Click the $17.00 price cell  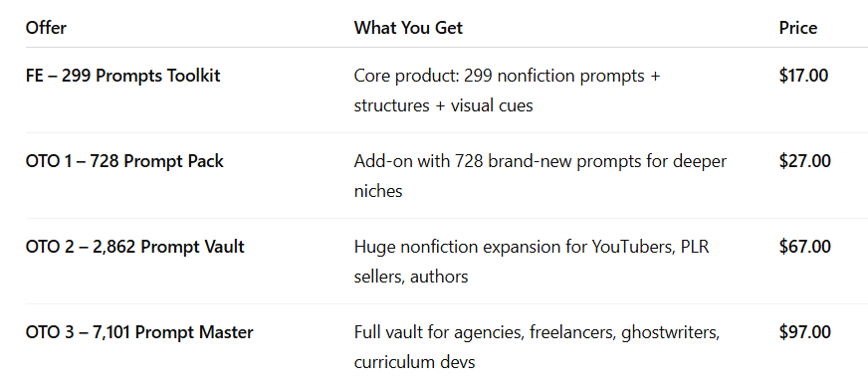[803, 76]
